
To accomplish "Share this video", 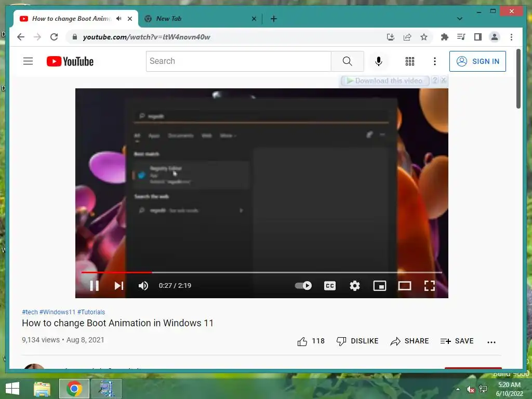I will pyautogui.click(x=409, y=341).
